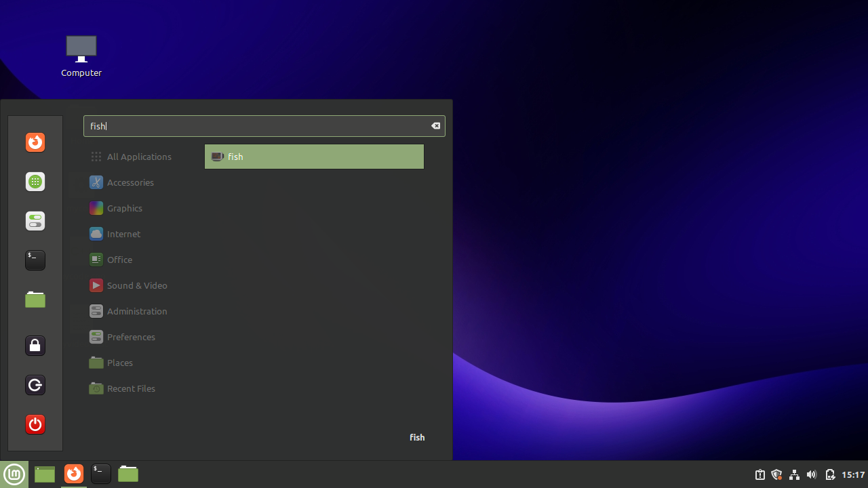Open the Recent Files category
This screenshot has height=488, width=868.
pos(123,388)
